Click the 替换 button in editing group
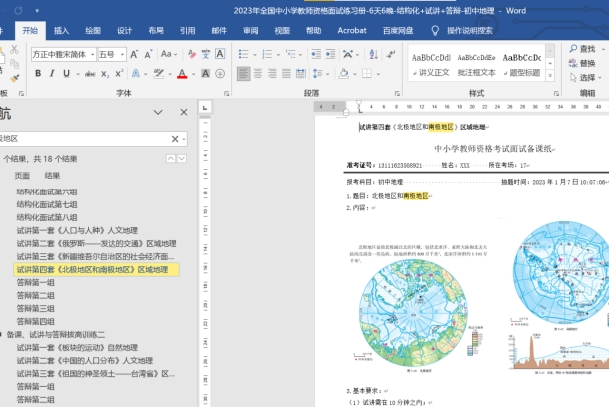 tap(585, 63)
